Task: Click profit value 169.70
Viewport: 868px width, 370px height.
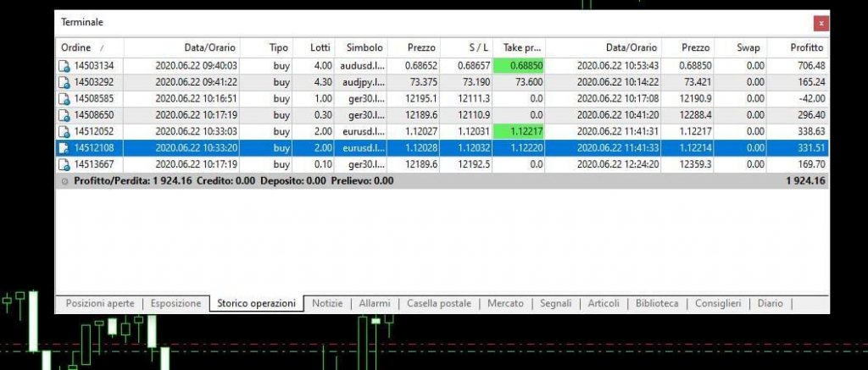Action: click(x=811, y=164)
